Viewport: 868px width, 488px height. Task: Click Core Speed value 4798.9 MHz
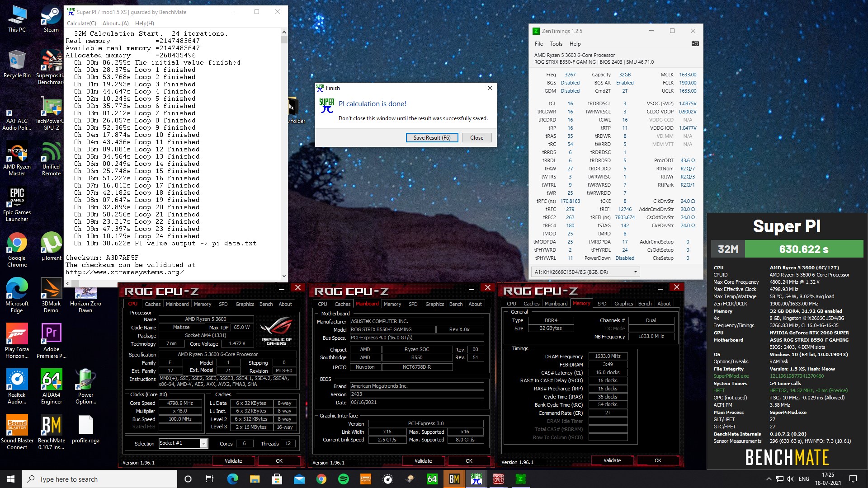click(x=180, y=403)
